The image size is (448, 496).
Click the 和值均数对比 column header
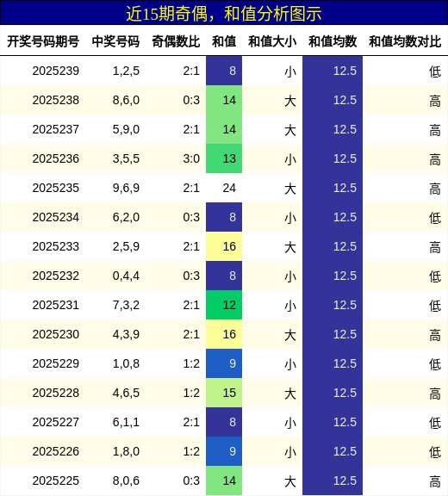tap(405, 41)
